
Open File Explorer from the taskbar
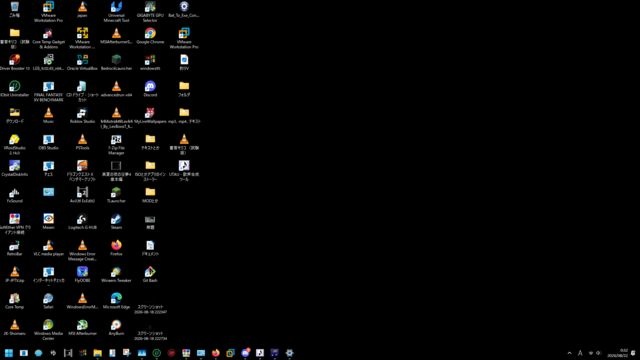point(98,353)
